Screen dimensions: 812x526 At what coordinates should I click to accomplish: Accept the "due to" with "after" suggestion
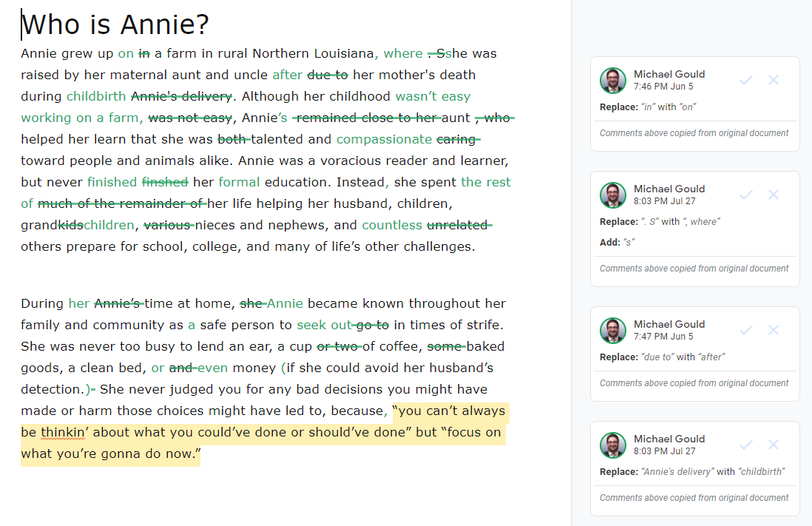point(746,330)
